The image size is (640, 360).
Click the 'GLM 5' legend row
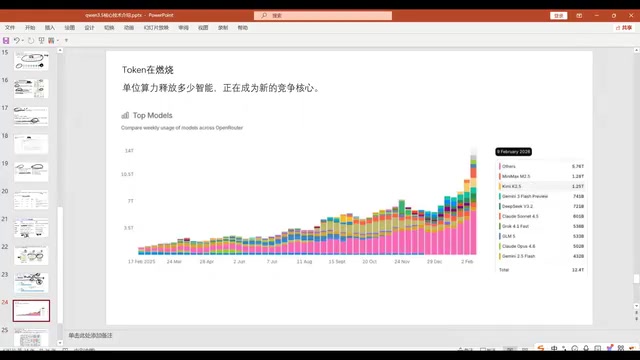tap(541, 236)
